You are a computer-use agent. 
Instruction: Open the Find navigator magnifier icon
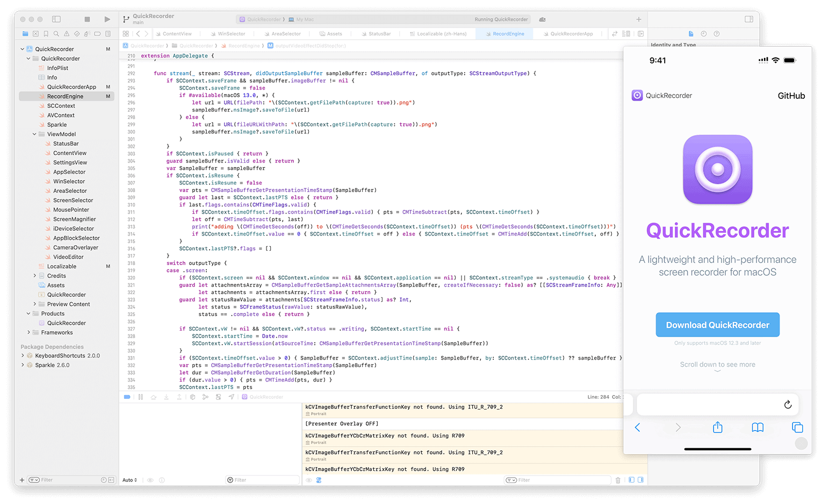pyautogui.click(x=56, y=34)
